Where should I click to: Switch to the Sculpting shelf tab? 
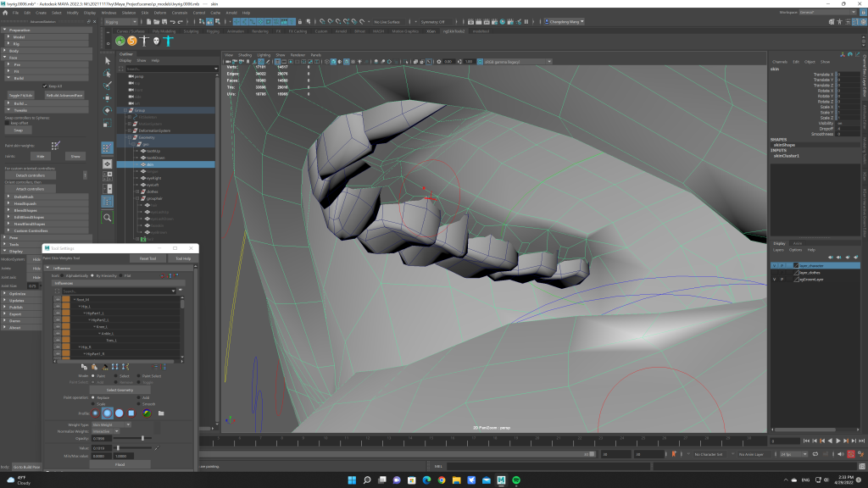pos(191,30)
